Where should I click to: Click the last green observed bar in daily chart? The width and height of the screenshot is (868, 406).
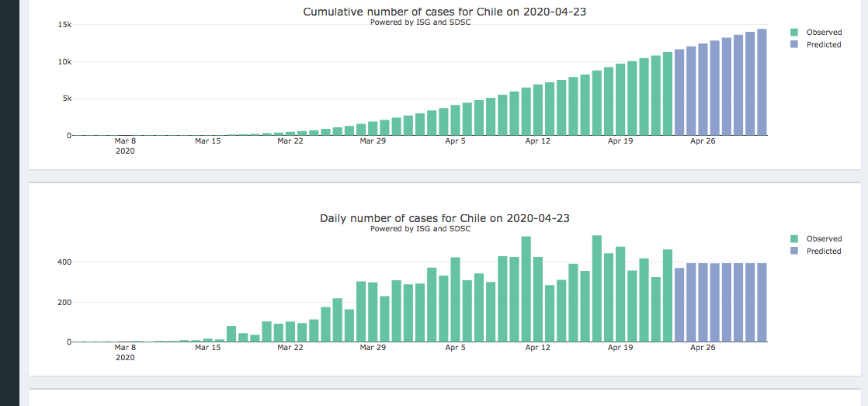(x=668, y=296)
